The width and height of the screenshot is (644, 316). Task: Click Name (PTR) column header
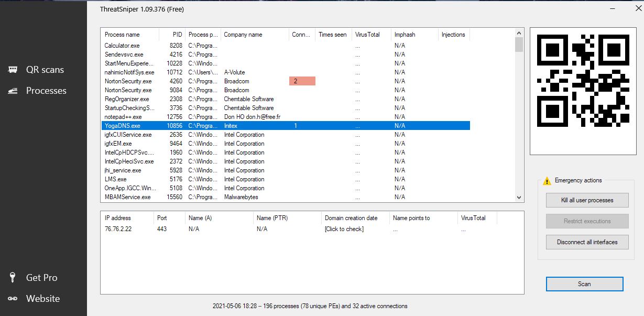click(287, 218)
